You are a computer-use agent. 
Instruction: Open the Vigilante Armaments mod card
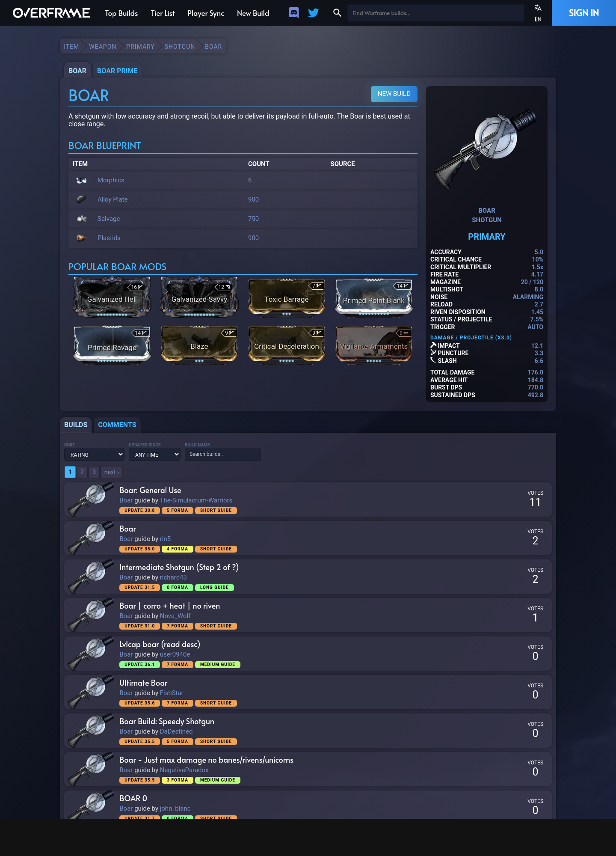click(x=374, y=345)
